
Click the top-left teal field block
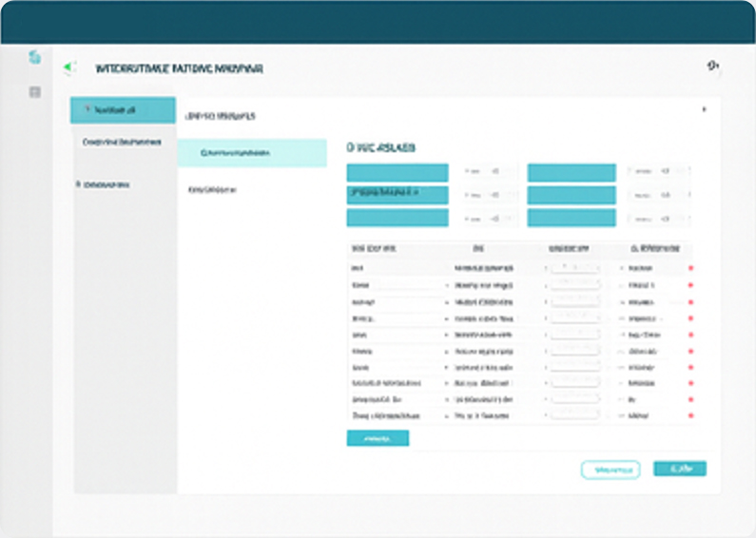(x=397, y=172)
